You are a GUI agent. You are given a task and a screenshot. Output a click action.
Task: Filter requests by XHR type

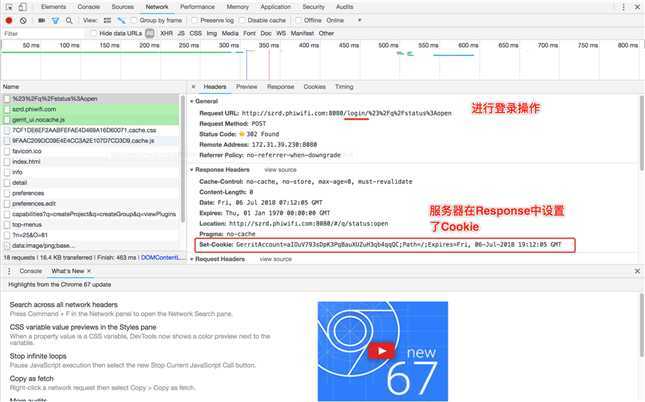click(x=166, y=33)
